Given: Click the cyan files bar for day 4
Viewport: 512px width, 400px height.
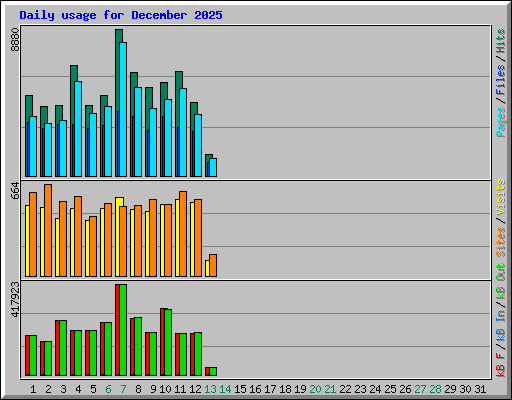Looking at the screenshot, I should pos(78,129).
